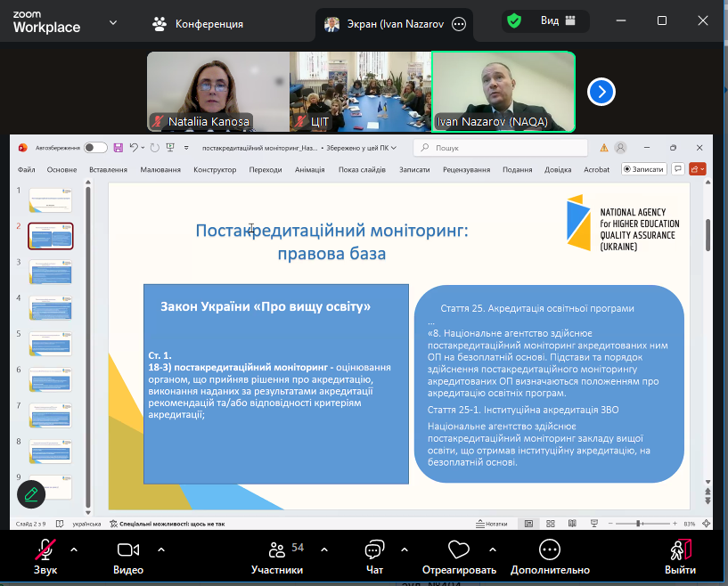
Task: Expand audio options chevron beside Звук
Action: click(x=74, y=549)
